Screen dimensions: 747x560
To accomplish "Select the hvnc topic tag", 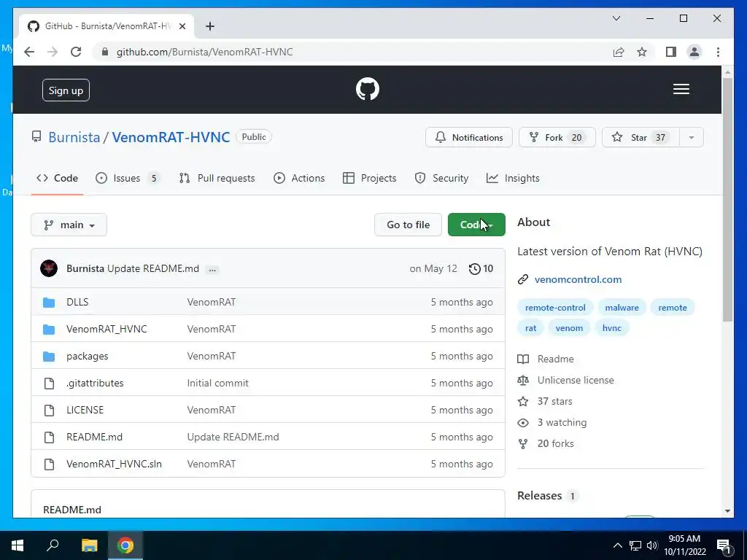I will [612, 328].
